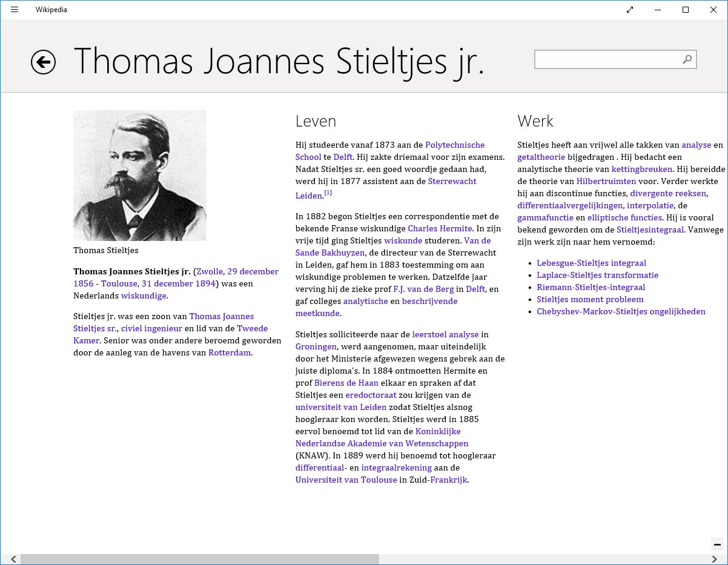
Task: Open Universiteit van Toulouse link
Action: coord(346,480)
